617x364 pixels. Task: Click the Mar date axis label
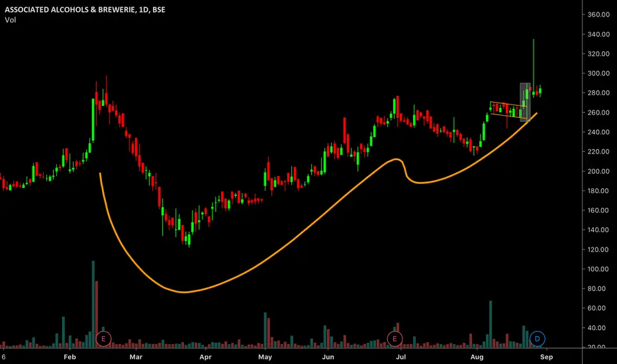136,357
